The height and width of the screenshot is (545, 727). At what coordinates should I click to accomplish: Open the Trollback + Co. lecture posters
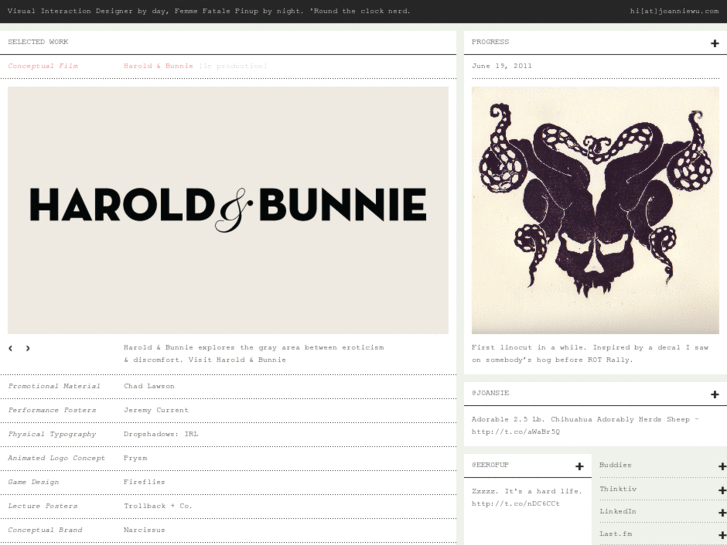pyautogui.click(x=158, y=506)
